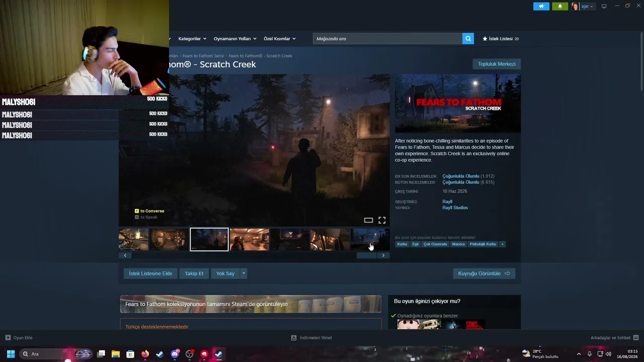Click the plus icon beside Oyun Ekle

8,338
